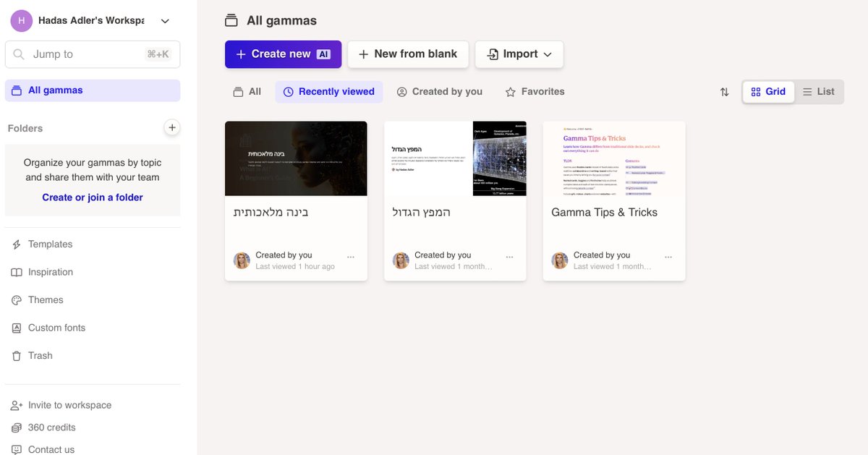Open the Import dropdown
Viewport: 868px width, 455px height.
click(x=519, y=54)
